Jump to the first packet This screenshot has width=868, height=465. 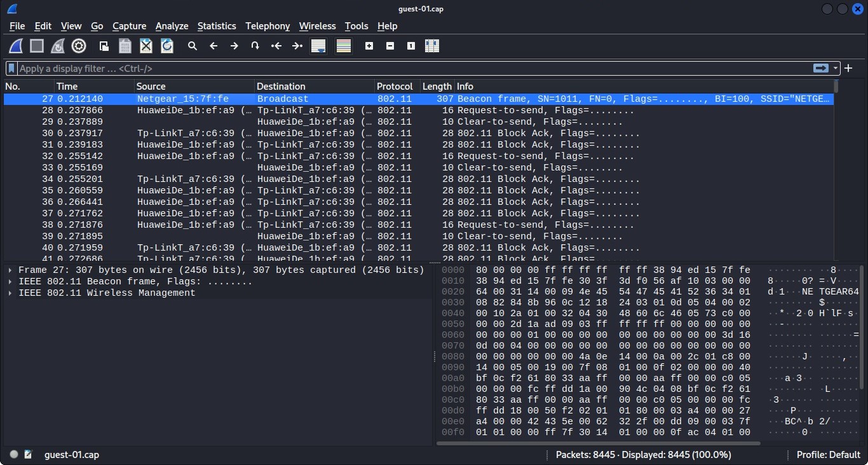click(276, 46)
